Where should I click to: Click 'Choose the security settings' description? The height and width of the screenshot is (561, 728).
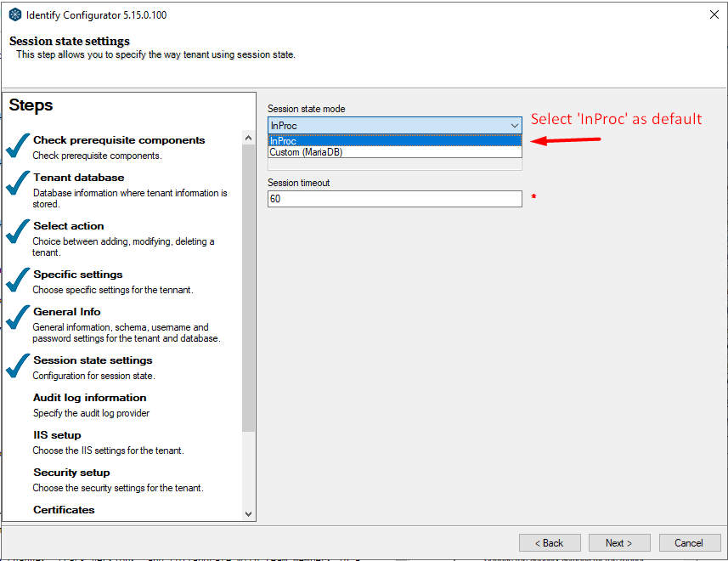coord(118,488)
